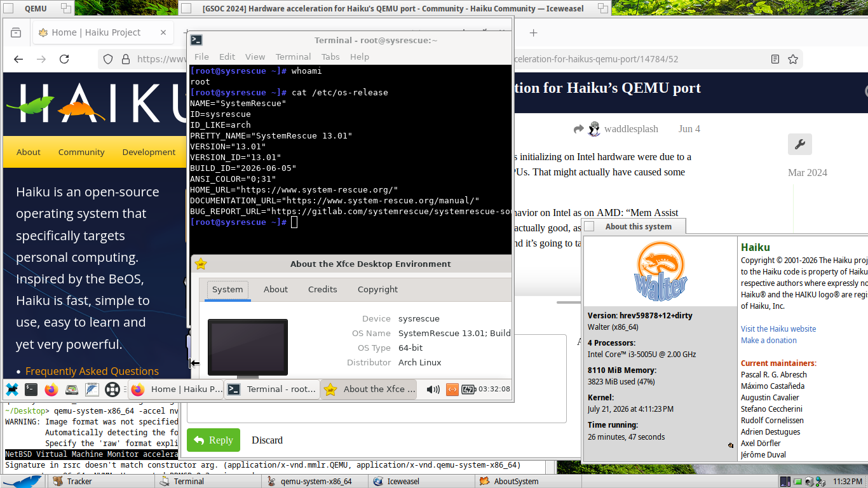Click the volume speaker tray icon

(x=433, y=390)
